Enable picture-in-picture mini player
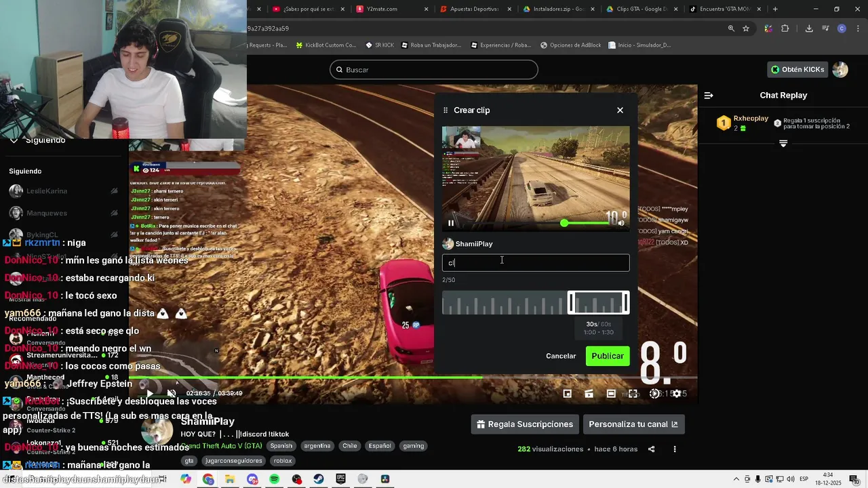 point(568,393)
